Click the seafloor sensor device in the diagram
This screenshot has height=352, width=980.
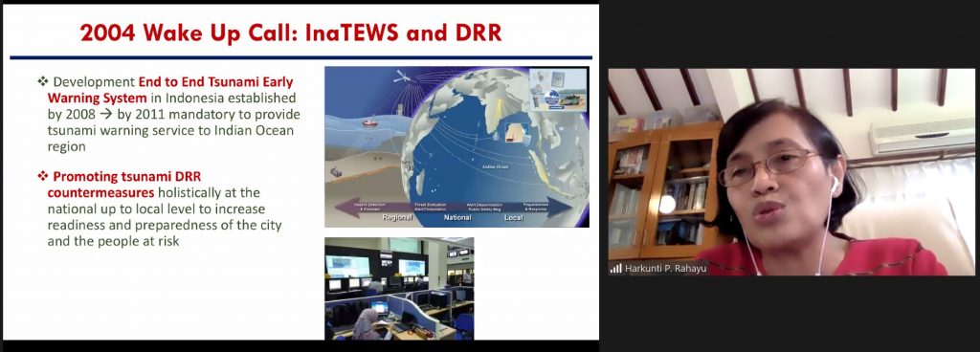(x=337, y=172)
